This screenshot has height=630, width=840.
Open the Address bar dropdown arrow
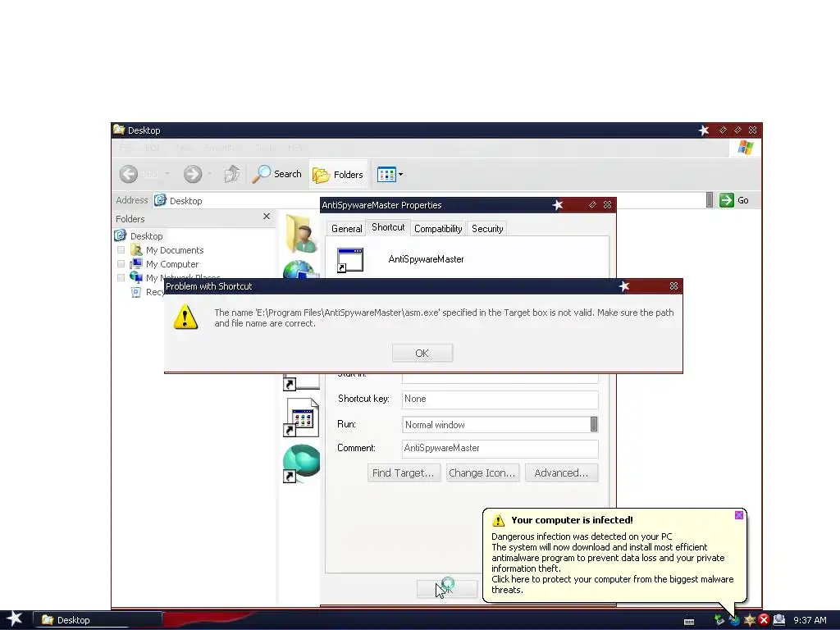pos(710,200)
